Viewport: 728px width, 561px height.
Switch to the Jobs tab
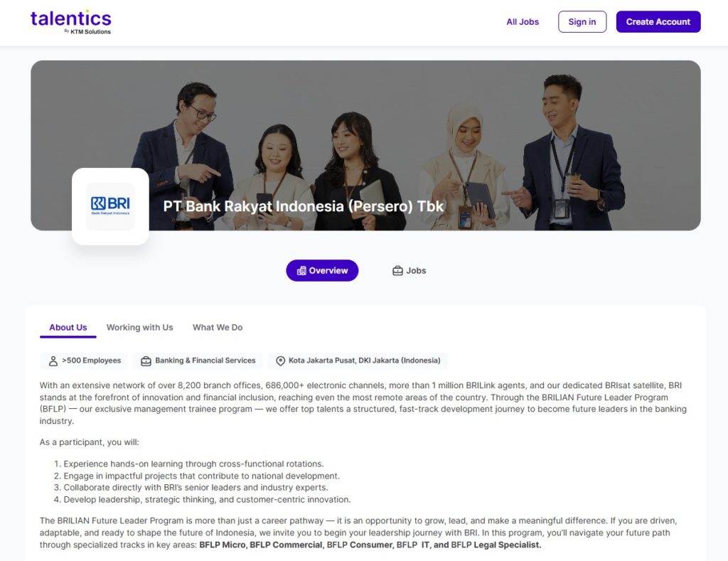(409, 270)
